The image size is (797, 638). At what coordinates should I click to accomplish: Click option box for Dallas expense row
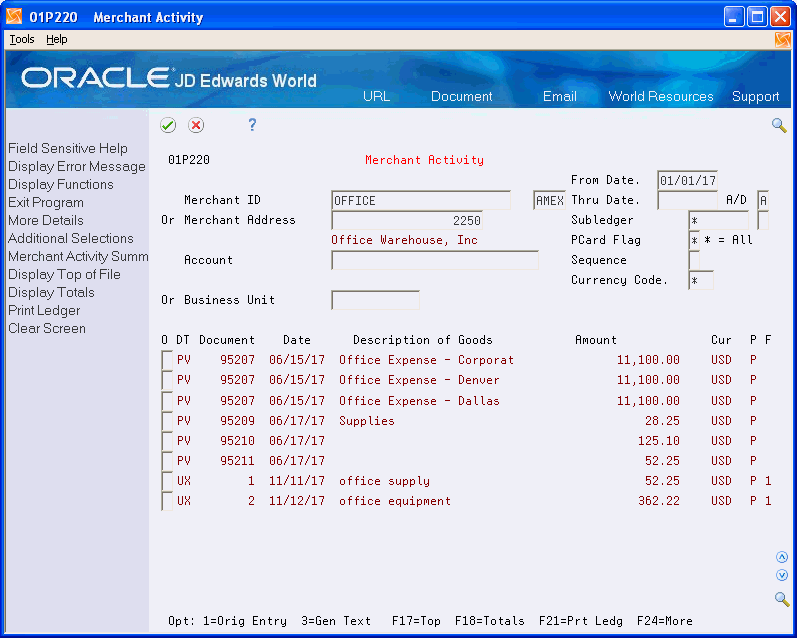tap(167, 401)
